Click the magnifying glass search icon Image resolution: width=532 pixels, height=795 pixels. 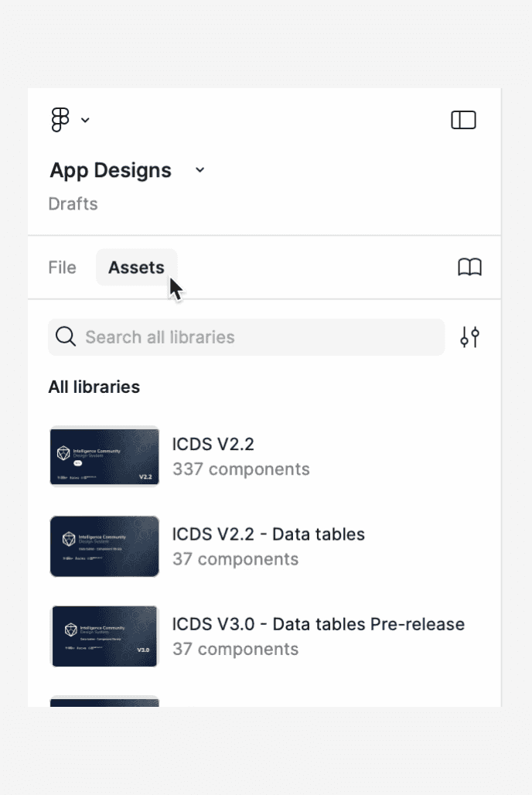click(66, 337)
